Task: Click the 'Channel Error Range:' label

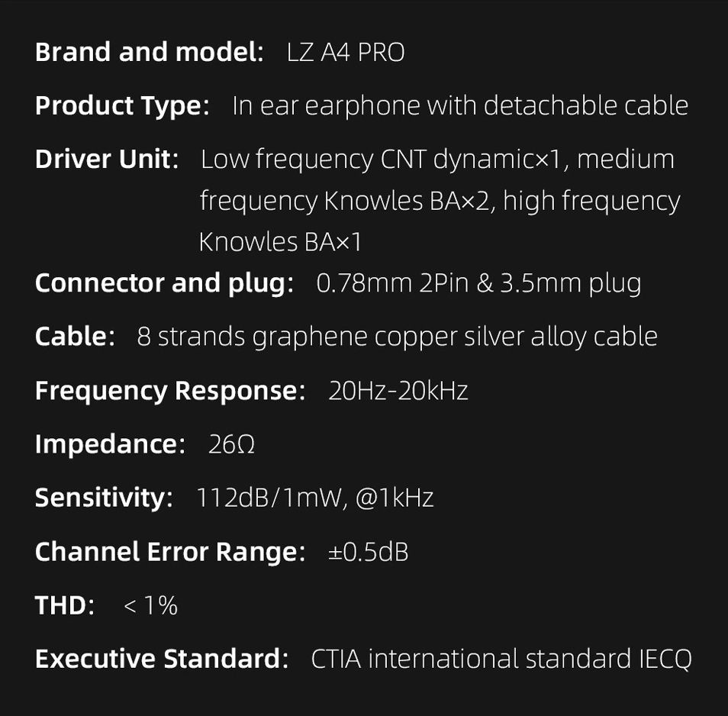Action: click(x=170, y=552)
